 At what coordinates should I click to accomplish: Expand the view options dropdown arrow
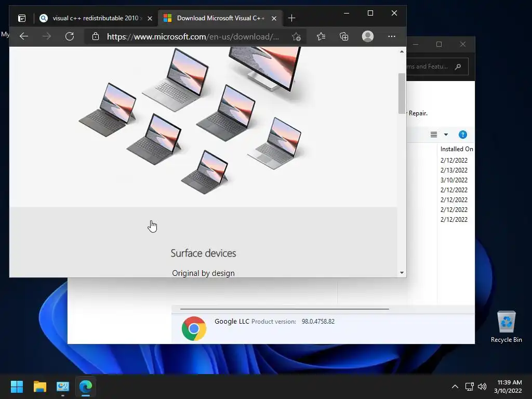446,135
